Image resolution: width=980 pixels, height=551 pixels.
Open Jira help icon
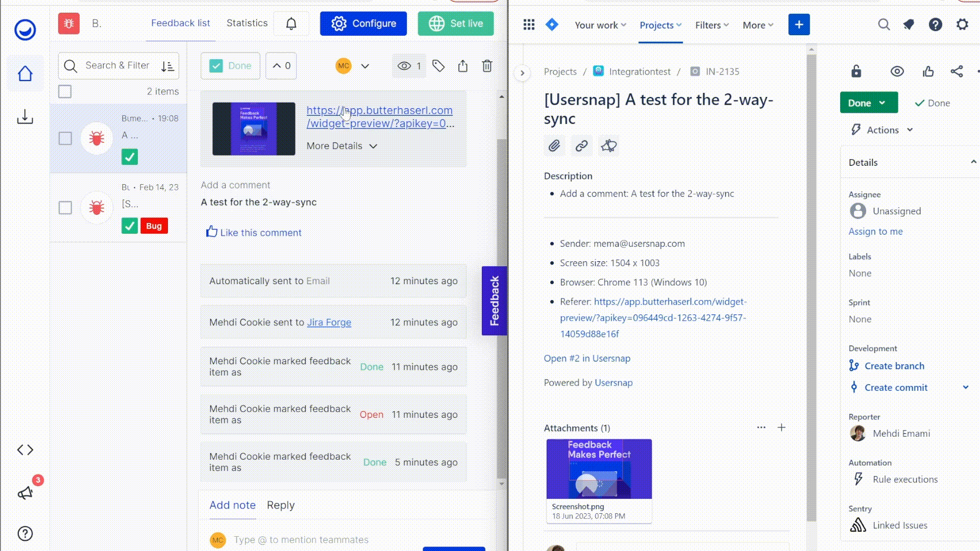click(935, 24)
